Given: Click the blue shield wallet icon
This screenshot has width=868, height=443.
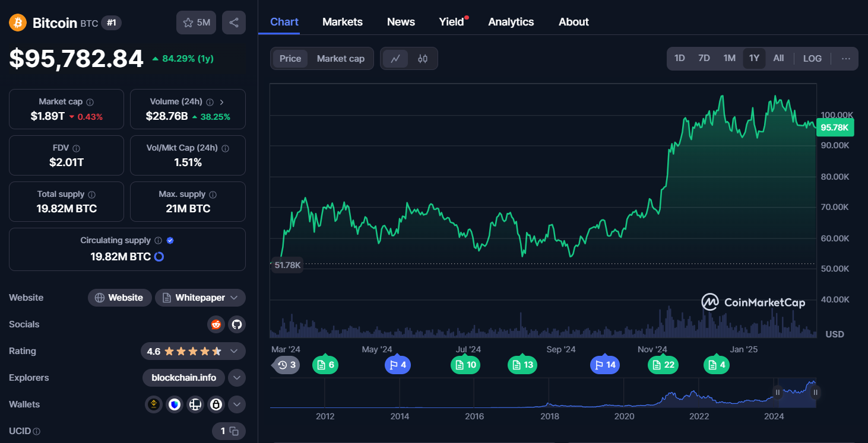Looking at the screenshot, I should pyautogui.click(x=175, y=404).
